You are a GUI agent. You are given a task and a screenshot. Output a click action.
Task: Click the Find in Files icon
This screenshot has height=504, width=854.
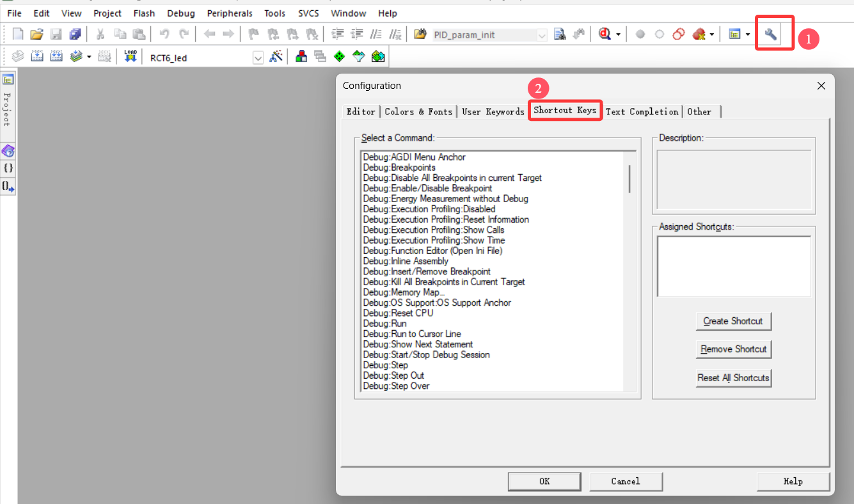(x=420, y=35)
